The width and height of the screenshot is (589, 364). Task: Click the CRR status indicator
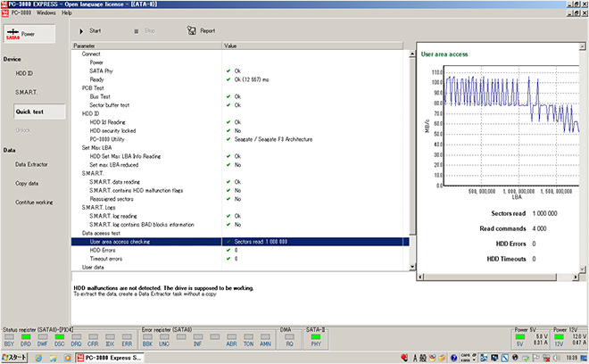pyautogui.click(x=93, y=336)
